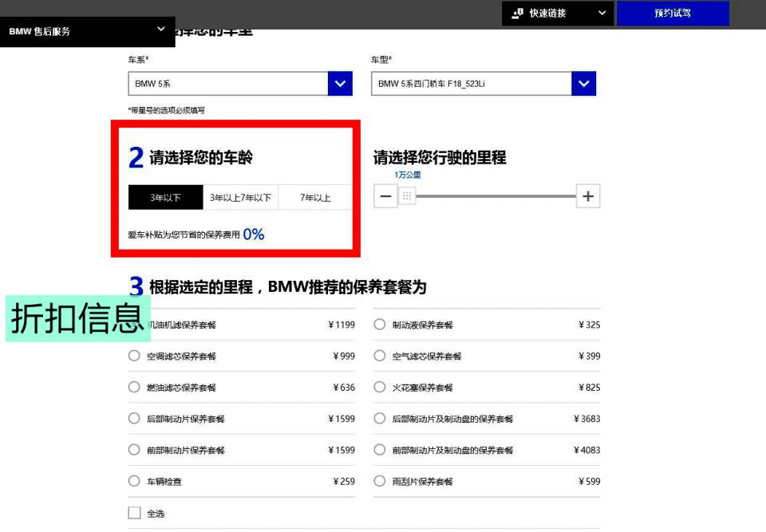
Task: Select 前部制动片保养套餐 radio button
Action: pyautogui.click(x=134, y=449)
